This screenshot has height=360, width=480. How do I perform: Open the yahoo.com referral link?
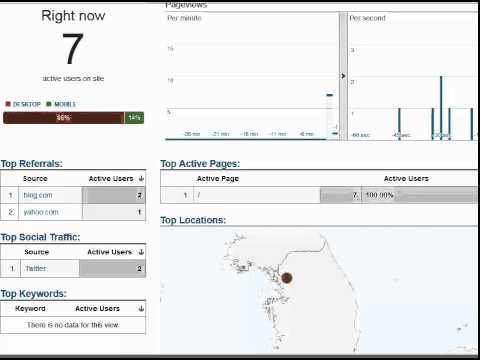pos(41,212)
